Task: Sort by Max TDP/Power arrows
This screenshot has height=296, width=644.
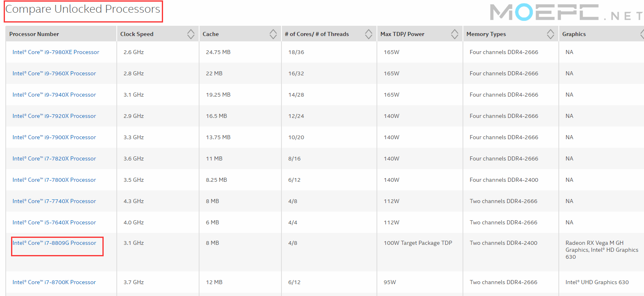Action: pyautogui.click(x=454, y=34)
